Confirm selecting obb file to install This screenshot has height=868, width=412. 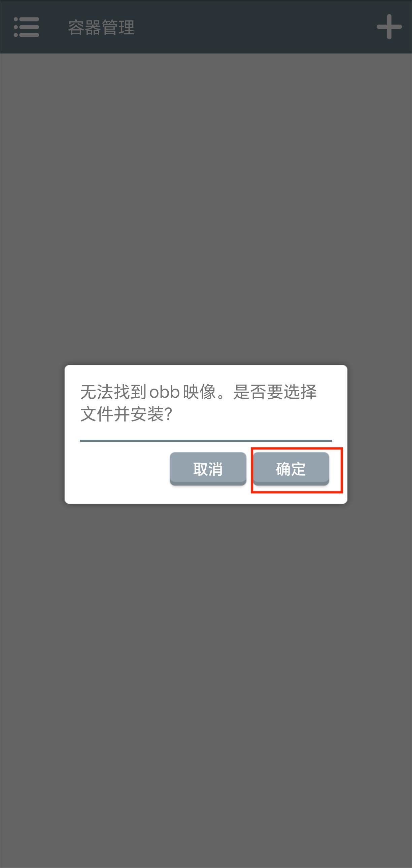pyautogui.click(x=291, y=469)
